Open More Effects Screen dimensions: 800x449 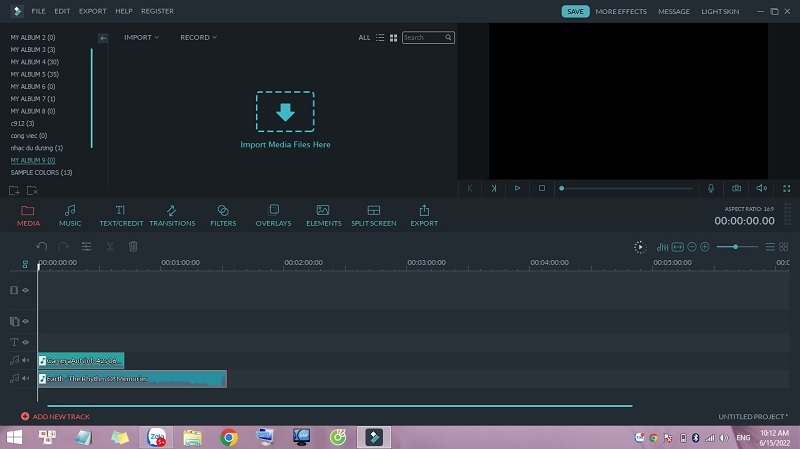point(621,11)
